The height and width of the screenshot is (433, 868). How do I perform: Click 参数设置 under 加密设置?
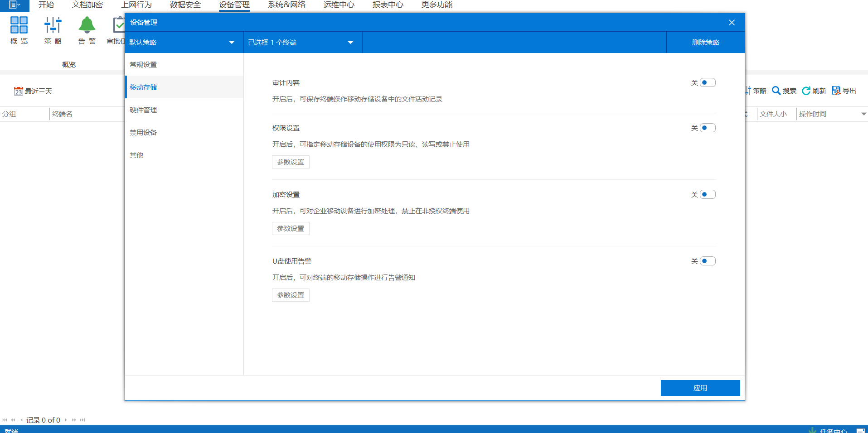291,228
